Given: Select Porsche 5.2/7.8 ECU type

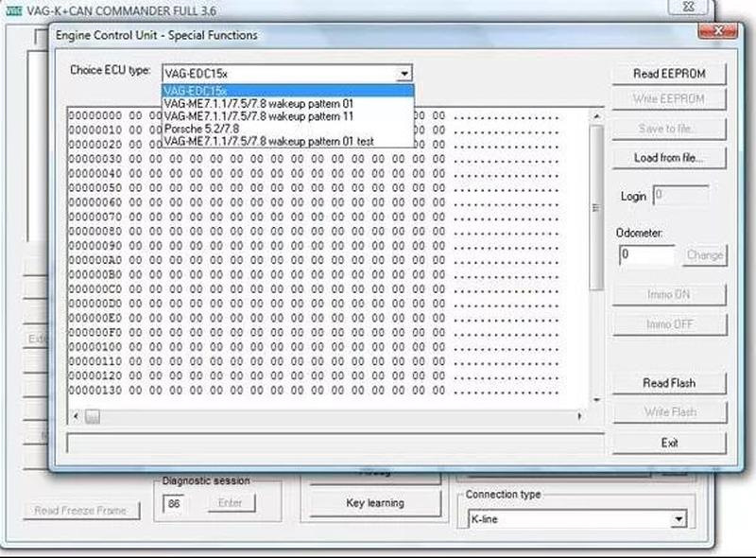Looking at the screenshot, I should pyautogui.click(x=288, y=129).
